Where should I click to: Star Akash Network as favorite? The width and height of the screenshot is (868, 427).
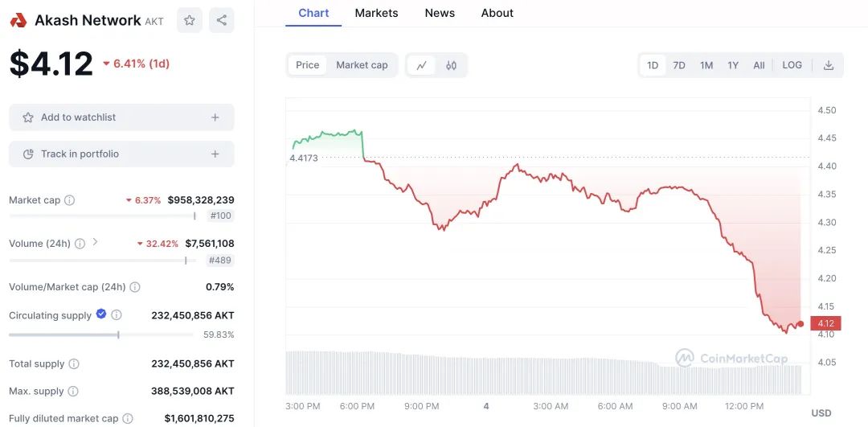pos(189,20)
